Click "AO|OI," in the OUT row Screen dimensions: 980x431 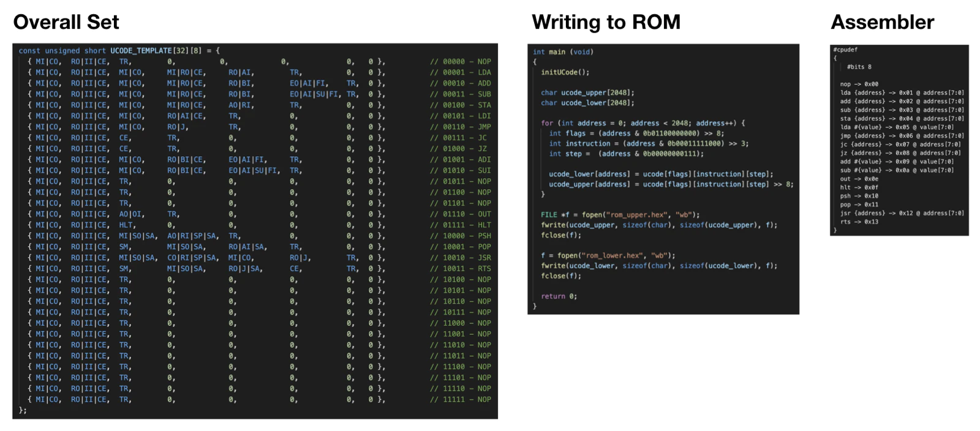pyautogui.click(x=132, y=214)
